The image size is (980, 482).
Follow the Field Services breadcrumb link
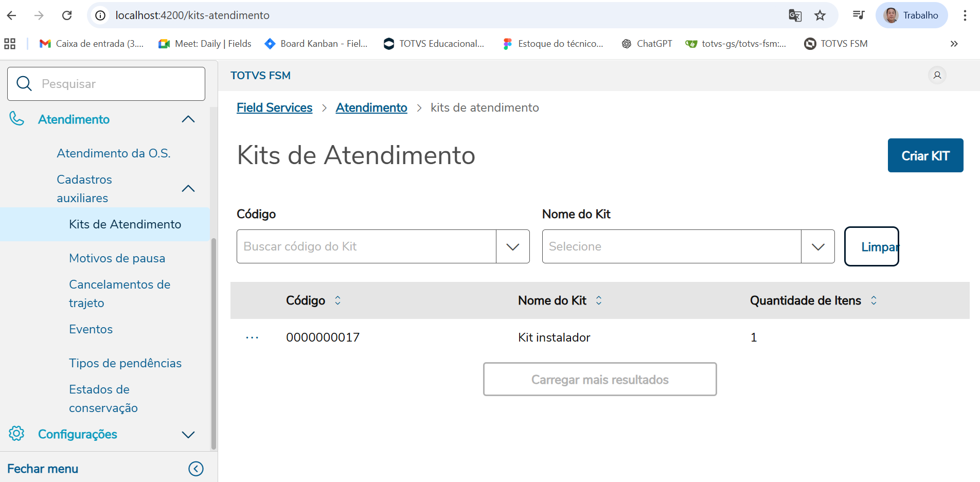[x=274, y=108]
